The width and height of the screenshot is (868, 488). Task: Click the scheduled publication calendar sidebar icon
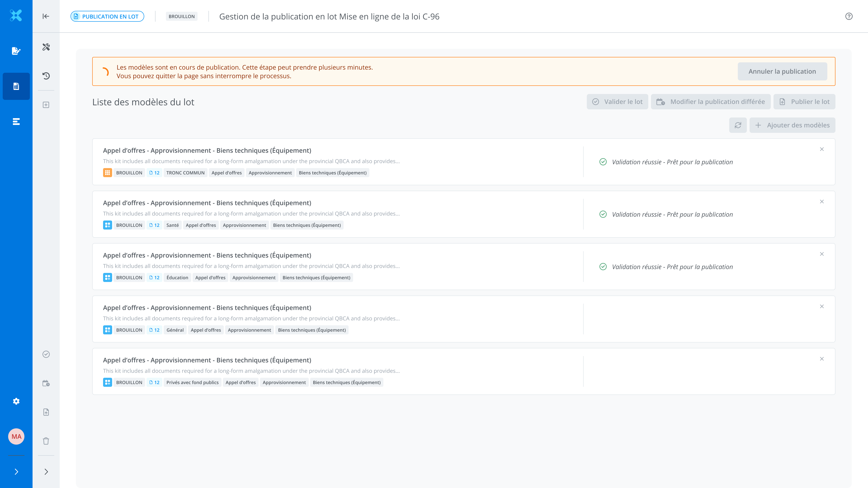pos(46,383)
